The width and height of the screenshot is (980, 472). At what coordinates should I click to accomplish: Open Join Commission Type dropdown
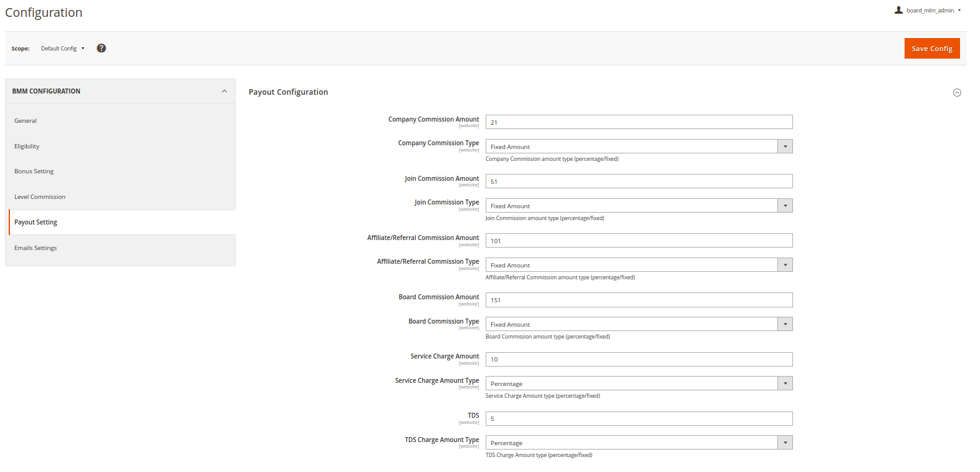(x=638, y=206)
